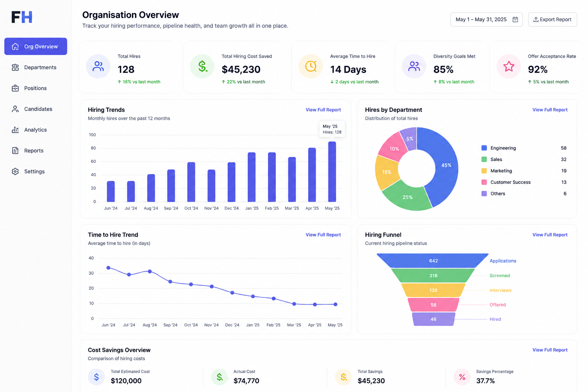The image size is (588, 392).
Task: Click the Positions briefcase icon
Action: tap(15, 88)
